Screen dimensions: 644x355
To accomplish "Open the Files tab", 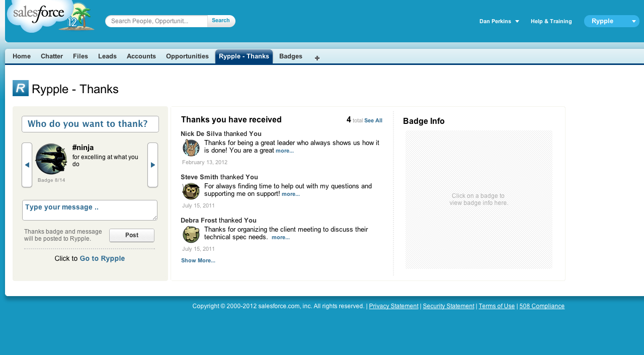I will coord(80,56).
